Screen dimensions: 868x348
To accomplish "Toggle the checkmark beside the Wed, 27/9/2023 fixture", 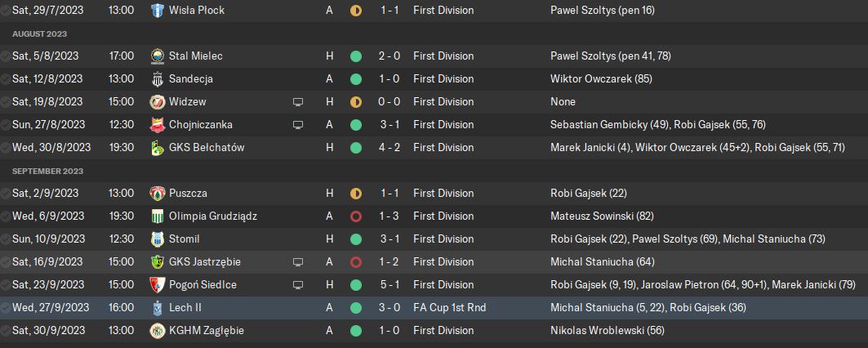I will tap(6, 308).
